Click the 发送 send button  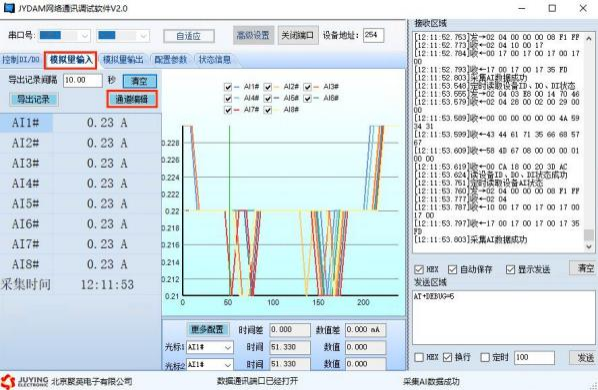click(x=584, y=358)
